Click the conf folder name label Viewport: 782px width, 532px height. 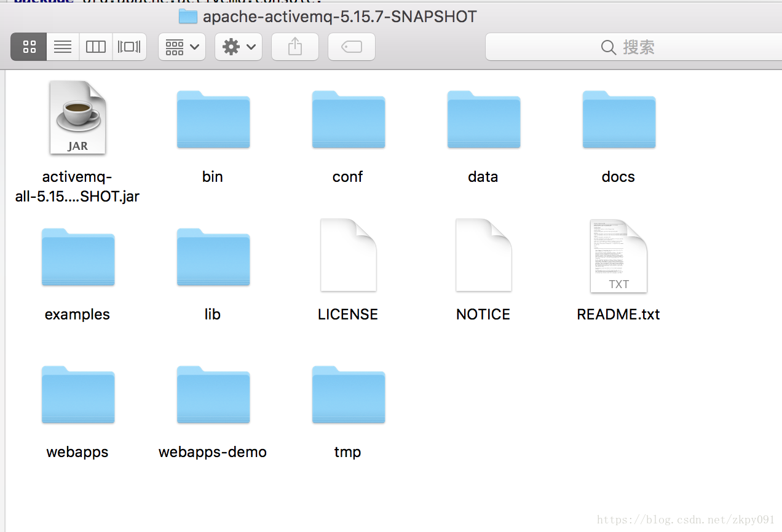348,177
